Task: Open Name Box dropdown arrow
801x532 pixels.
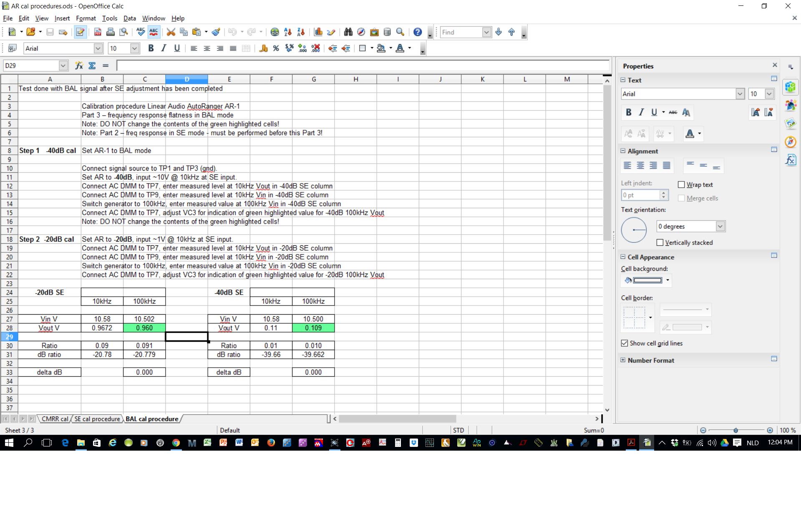Action: tap(63, 66)
